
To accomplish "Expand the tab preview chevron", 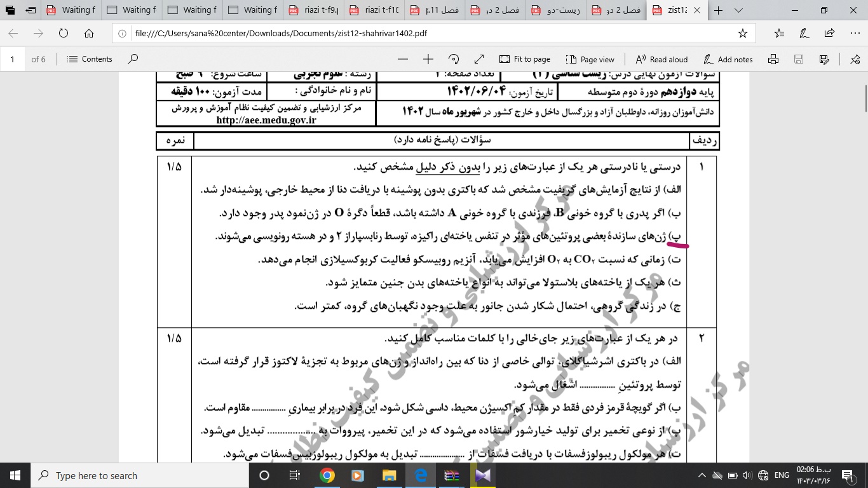I will [738, 10].
